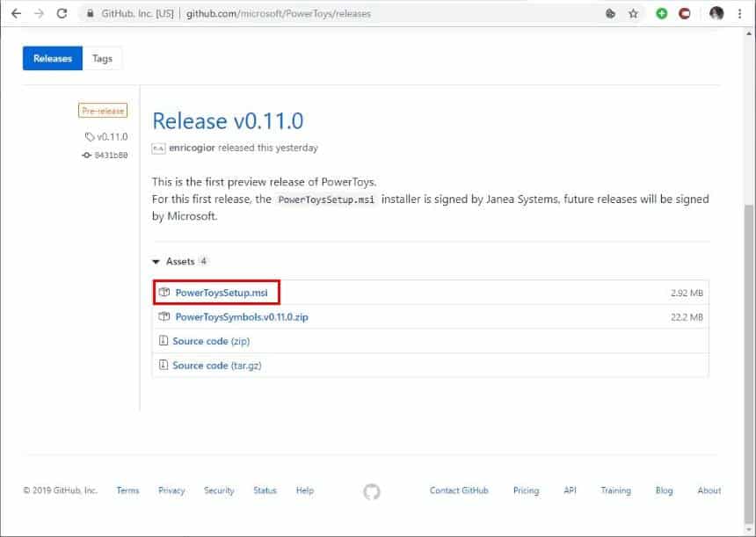This screenshot has height=537, width=756.
Task: Click the inline PowerToysSetup.msi code text
Action: click(326, 200)
